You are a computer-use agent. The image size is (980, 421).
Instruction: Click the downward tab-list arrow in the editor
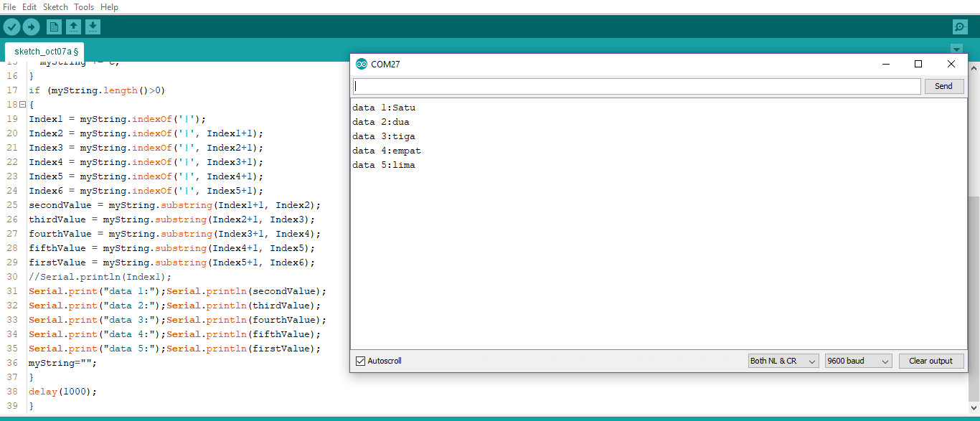tap(956, 49)
